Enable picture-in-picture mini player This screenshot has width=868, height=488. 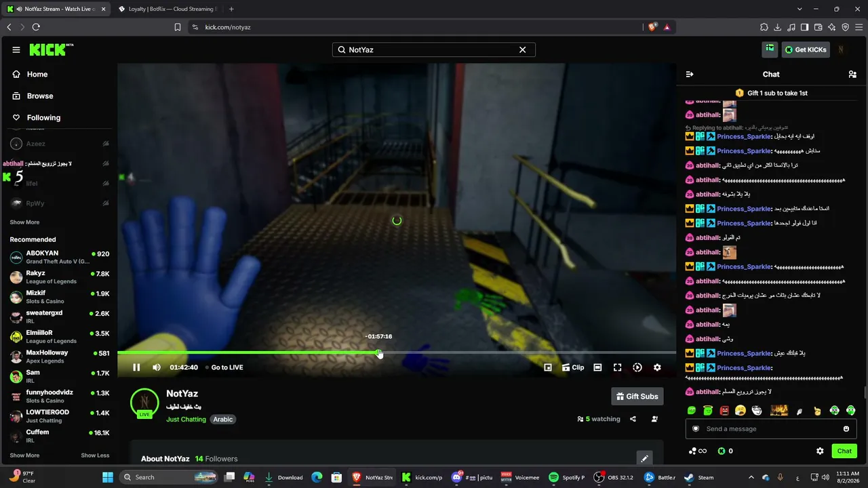click(548, 367)
